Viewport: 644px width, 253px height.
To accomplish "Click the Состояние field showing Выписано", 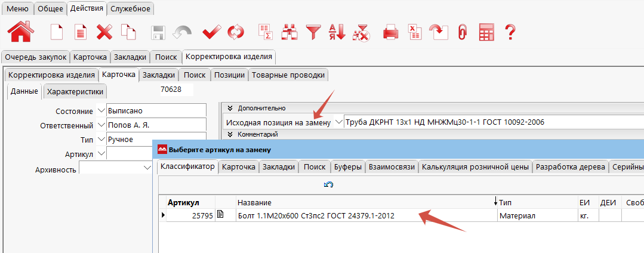I will point(156,110).
